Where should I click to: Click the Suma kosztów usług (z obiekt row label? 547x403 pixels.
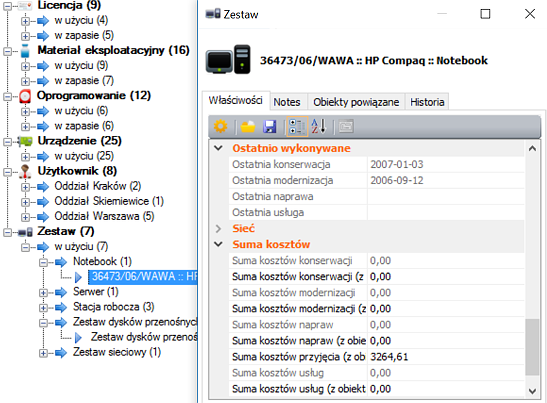click(298, 389)
